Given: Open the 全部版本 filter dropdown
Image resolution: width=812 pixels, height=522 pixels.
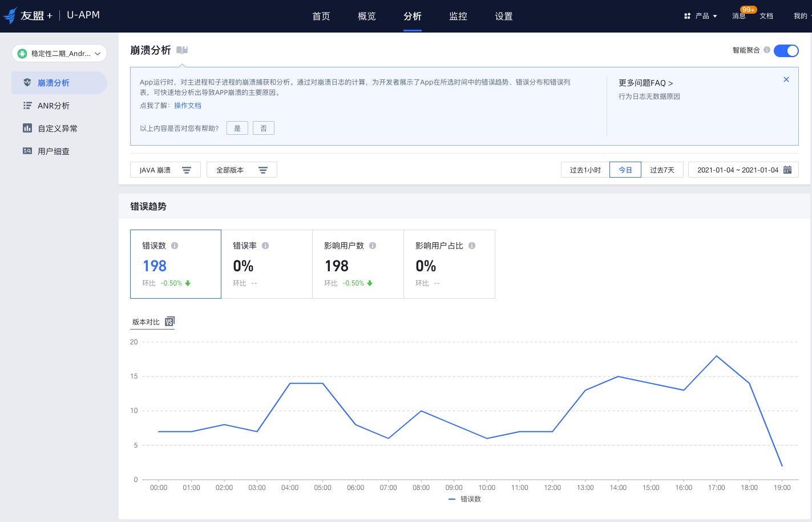Looking at the screenshot, I should 242,170.
